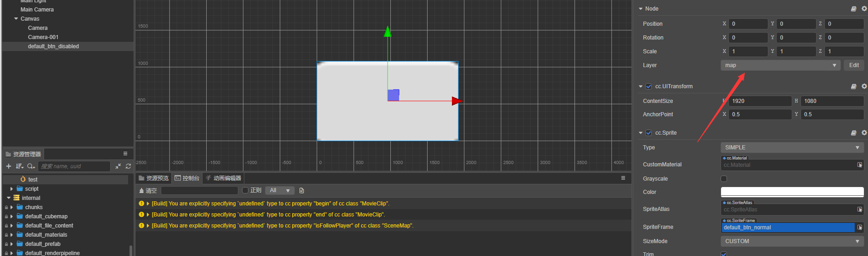Open gear menu for cc.Sprite component
The width and height of the screenshot is (868, 256).
point(864,133)
